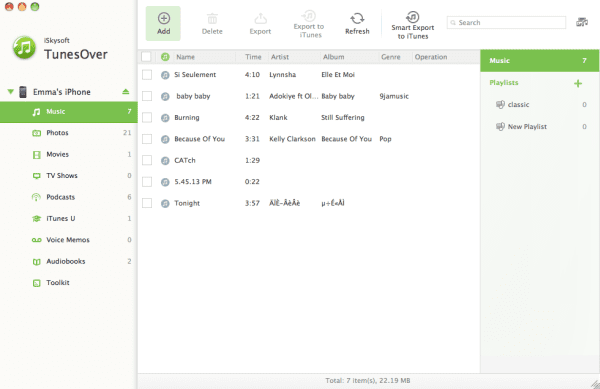Viewport: 600px width, 389px height.
Task: Add a new playlist with plus icon
Action: (578, 83)
